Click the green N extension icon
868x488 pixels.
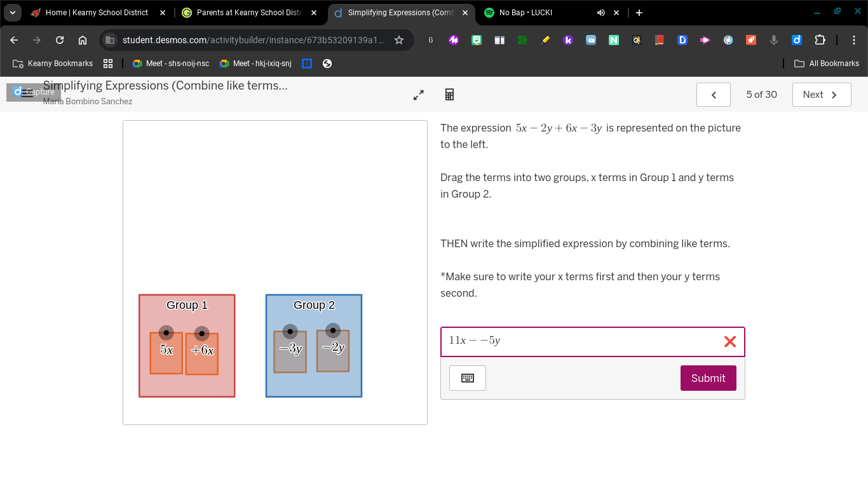coord(614,40)
